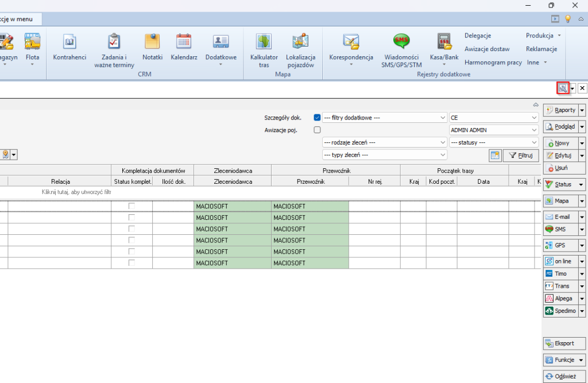This screenshot has height=383, width=588.
Task: Click the Odśwież refresh button
Action: 564,376
